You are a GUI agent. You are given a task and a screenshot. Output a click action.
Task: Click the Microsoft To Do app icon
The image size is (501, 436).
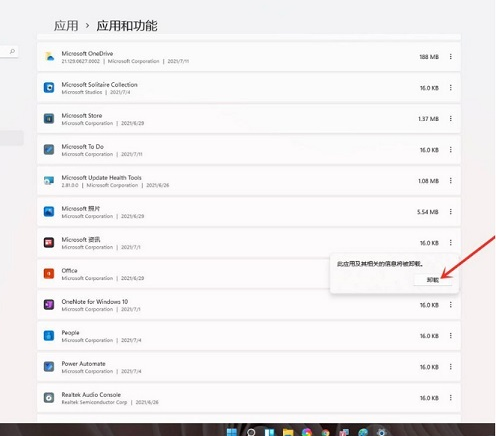click(49, 149)
